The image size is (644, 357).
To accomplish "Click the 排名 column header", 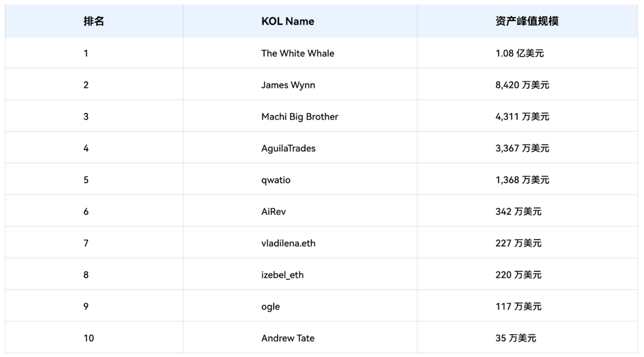I will click(x=94, y=22).
